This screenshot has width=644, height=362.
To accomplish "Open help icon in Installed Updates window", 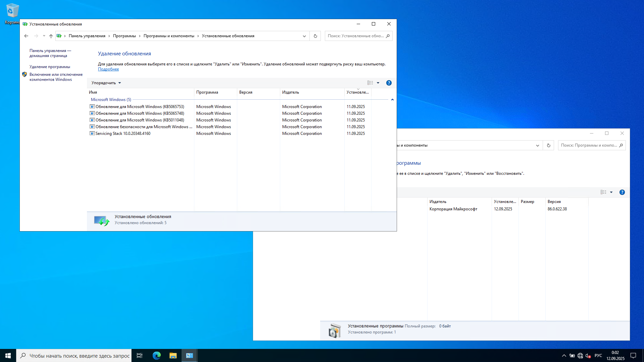I will click(389, 83).
